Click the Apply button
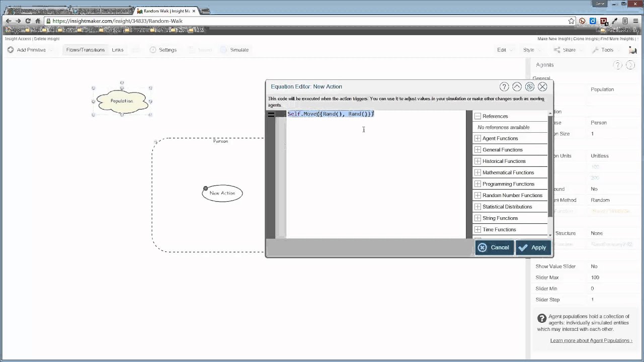 pos(533,247)
